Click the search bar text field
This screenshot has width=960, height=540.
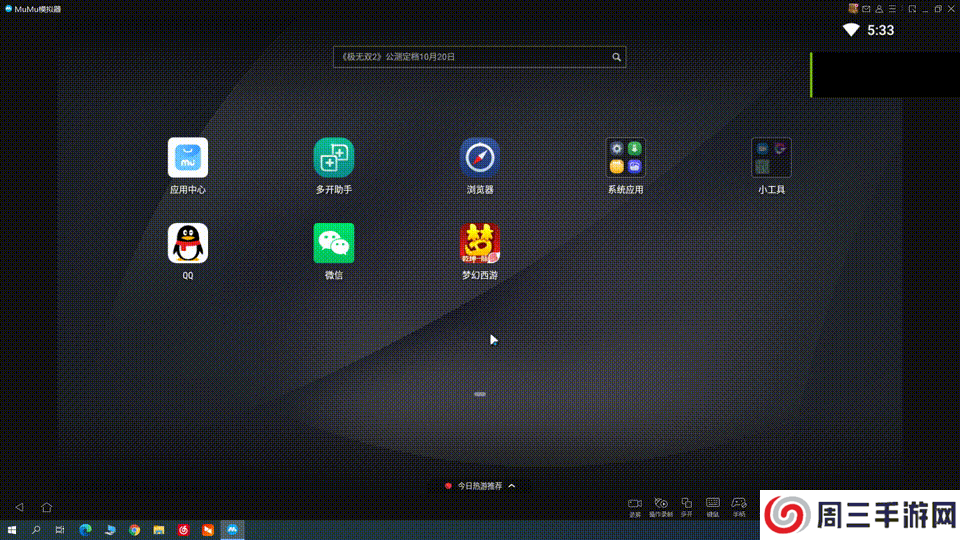point(470,57)
